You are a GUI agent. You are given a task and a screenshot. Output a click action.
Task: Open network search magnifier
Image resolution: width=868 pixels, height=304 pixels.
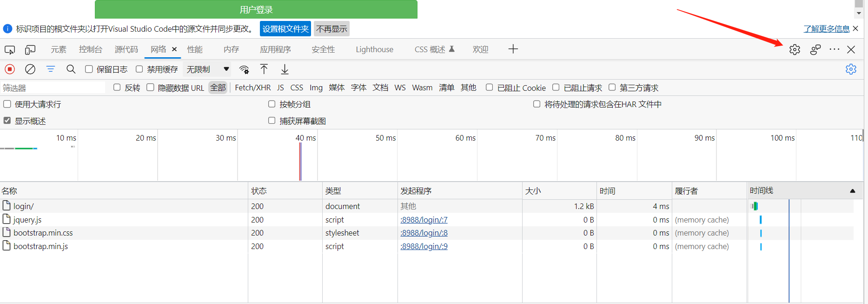point(71,69)
